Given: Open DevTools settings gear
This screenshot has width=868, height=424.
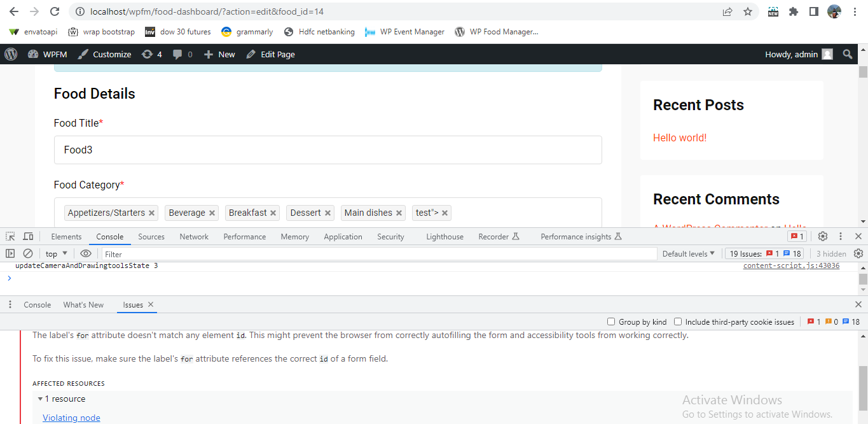Looking at the screenshot, I should coord(823,236).
